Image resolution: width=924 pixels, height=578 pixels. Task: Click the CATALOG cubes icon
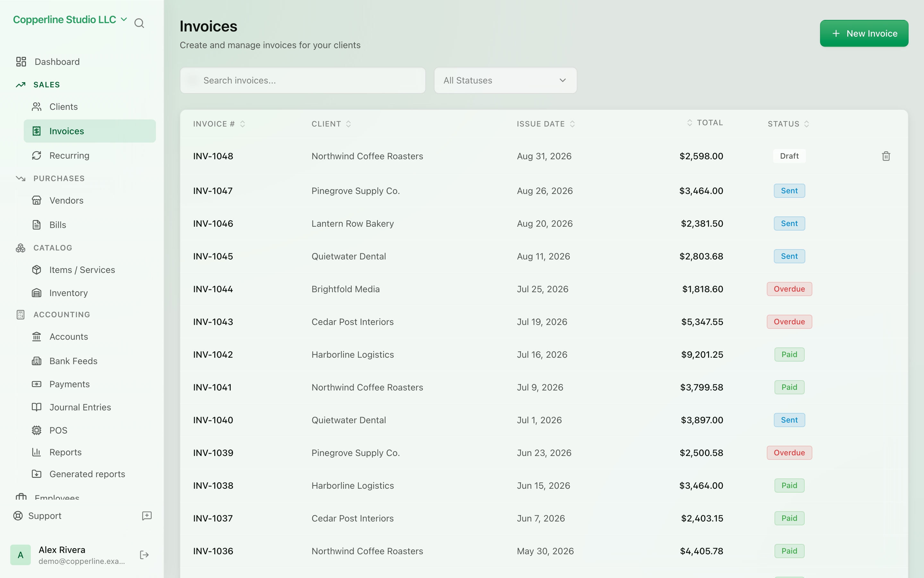tap(21, 248)
